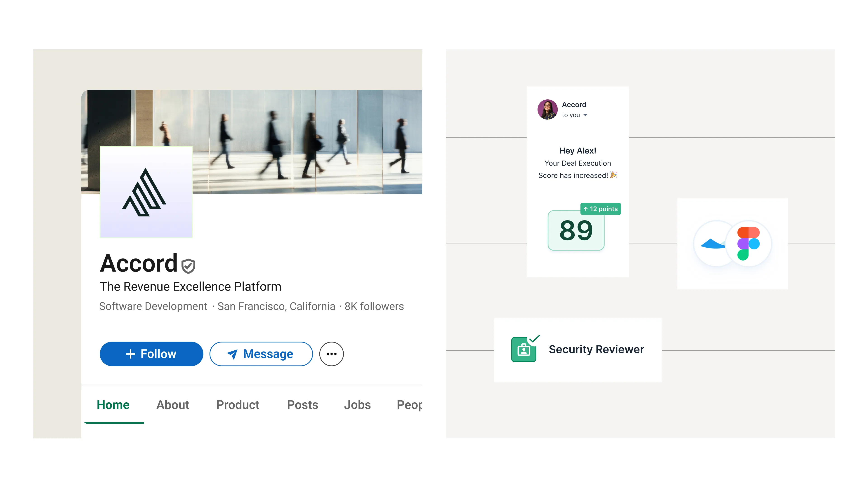The width and height of the screenshot is (868, 488).
Task: Click the Figma logo icon
Action: tap(748, 244)
